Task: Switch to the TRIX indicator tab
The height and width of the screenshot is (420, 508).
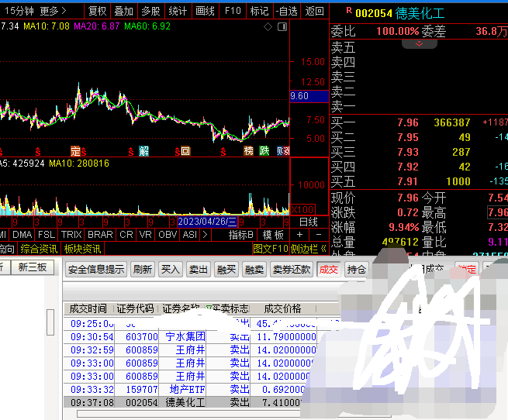Action: point(71,235)
